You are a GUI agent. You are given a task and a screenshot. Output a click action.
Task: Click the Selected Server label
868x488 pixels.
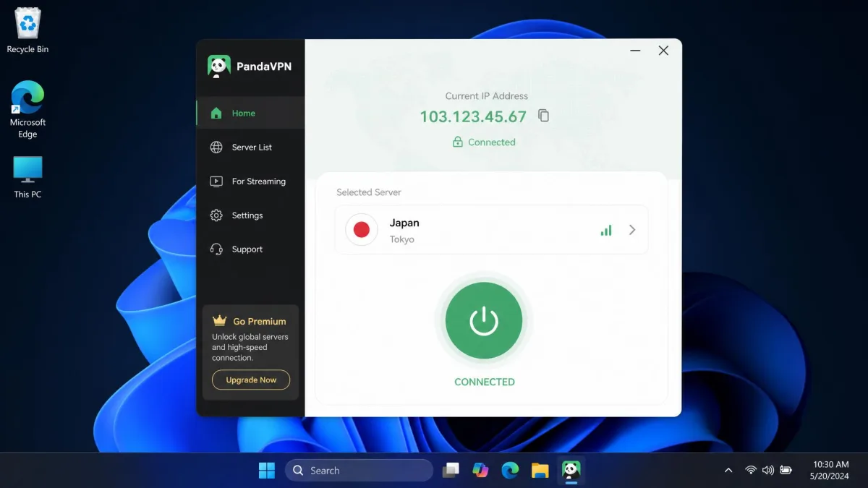(x=369, y=192)
